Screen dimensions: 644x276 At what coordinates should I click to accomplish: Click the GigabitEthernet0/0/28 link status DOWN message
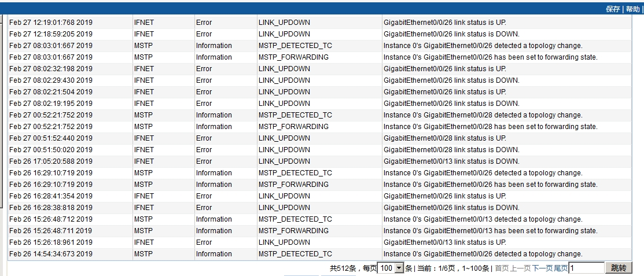pos(451,150)
